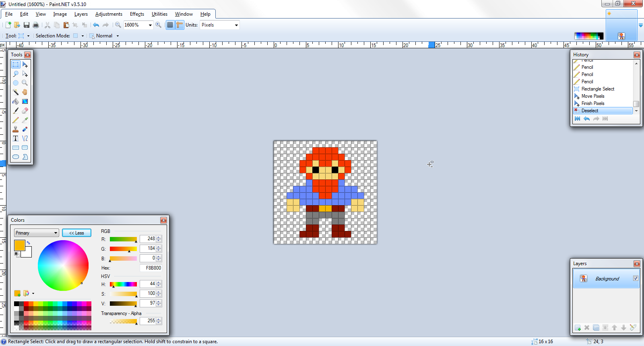Click the Save icon in toolbar

click(x=27, y=25)
